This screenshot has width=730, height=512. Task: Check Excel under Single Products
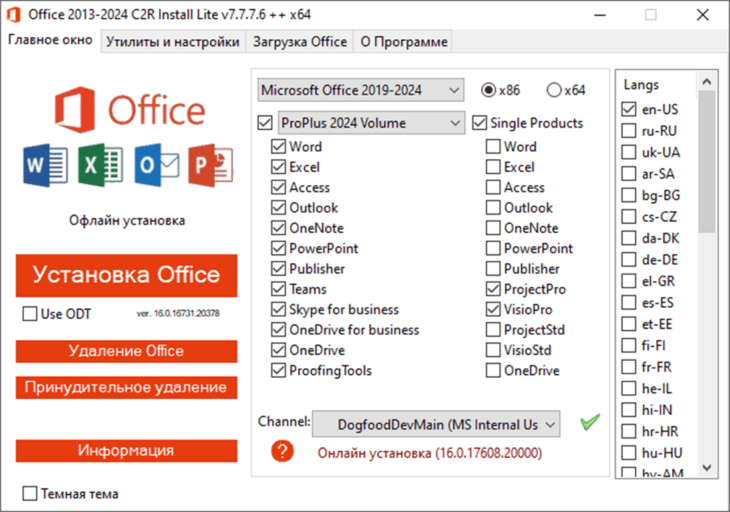(x=493, y=167)
